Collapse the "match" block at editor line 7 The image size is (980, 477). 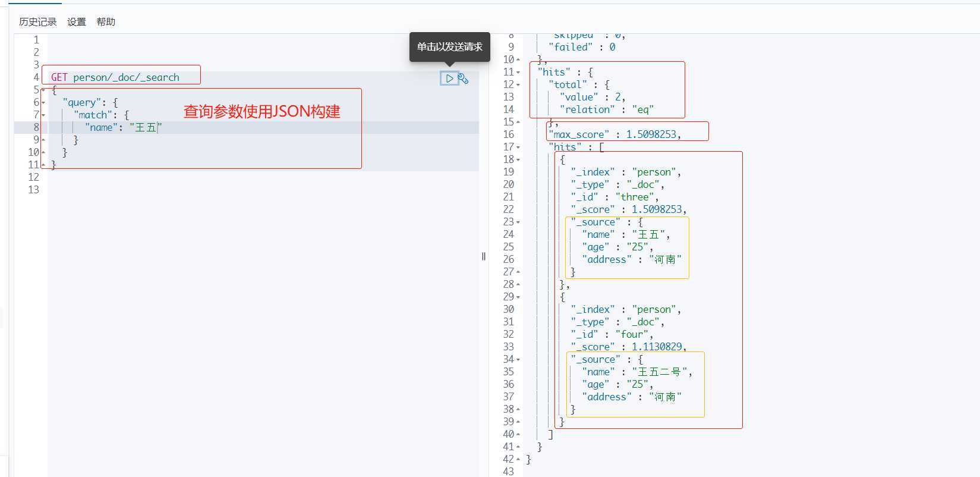click(43, 115)
